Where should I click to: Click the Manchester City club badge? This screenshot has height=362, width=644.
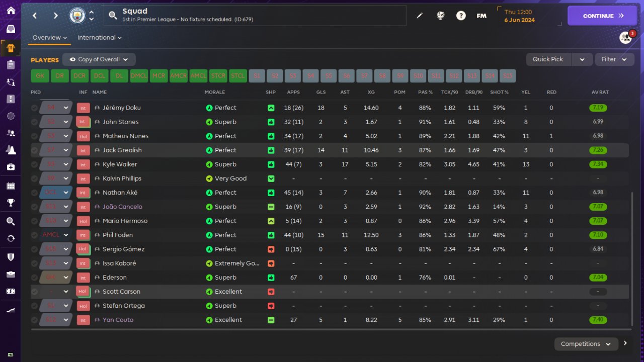click(x=77, y=16)
